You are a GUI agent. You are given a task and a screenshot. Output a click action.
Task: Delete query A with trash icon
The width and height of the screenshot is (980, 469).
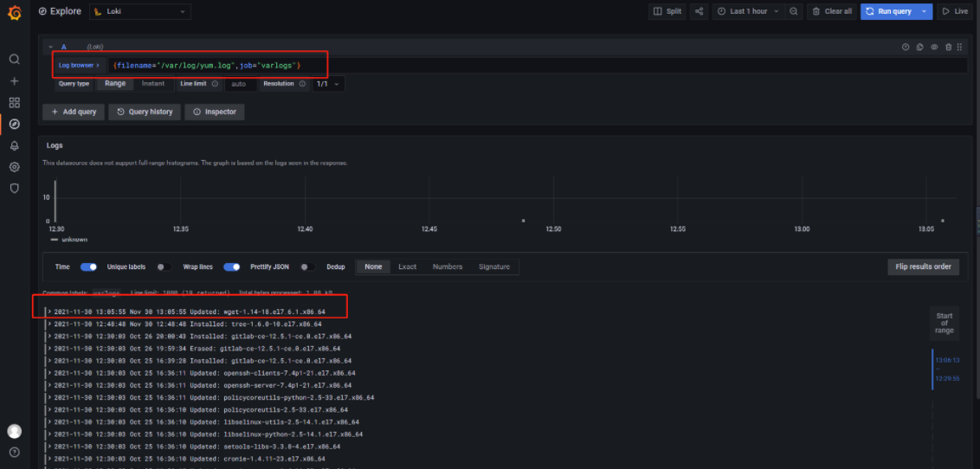(x=948, y=47)
